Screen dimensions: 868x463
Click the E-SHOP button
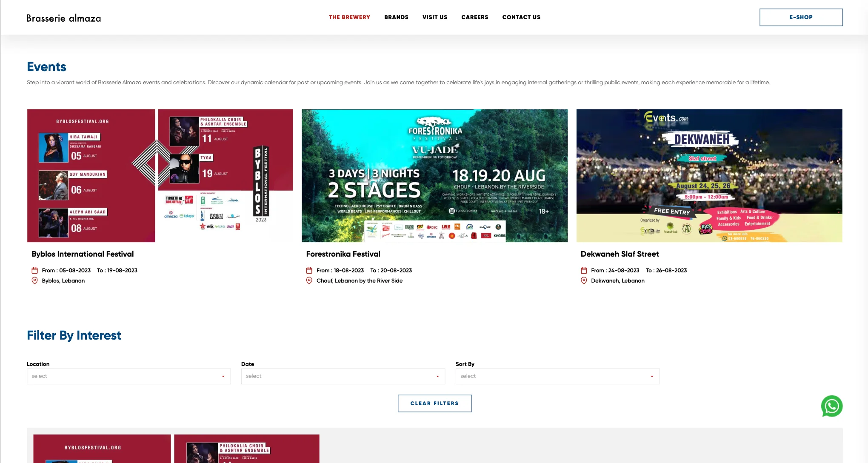click(801, 17)
